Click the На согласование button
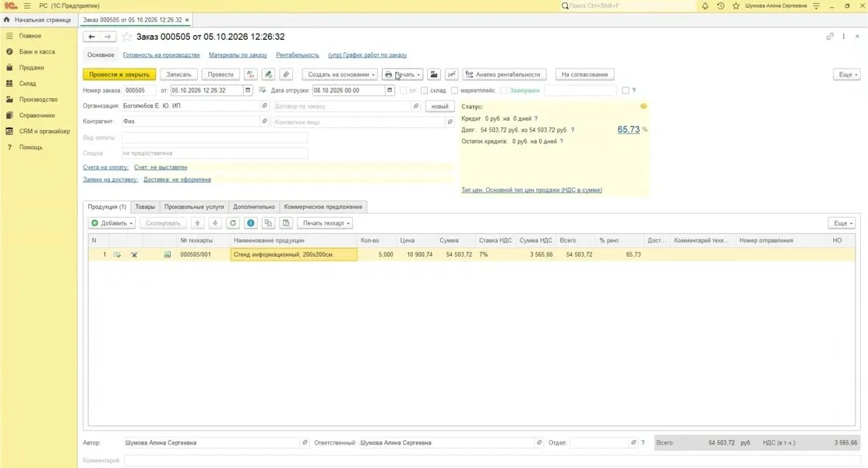The height and width of the screenshot is (468, 868). [x=584, y=74]
